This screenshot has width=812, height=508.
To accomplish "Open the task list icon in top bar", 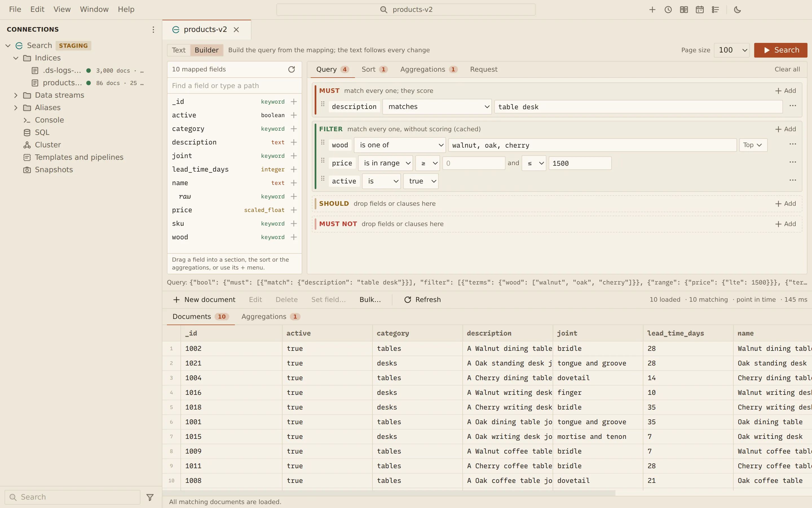I will 715,10.
